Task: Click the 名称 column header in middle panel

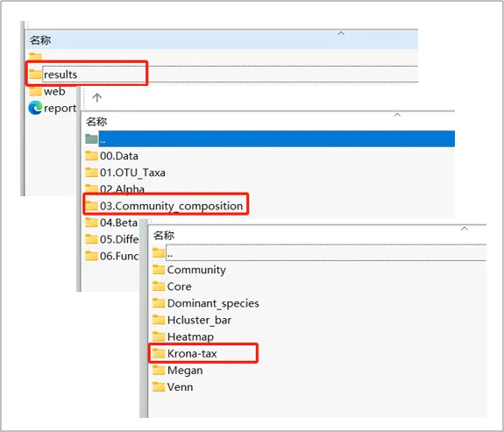Action: [96, 122]
